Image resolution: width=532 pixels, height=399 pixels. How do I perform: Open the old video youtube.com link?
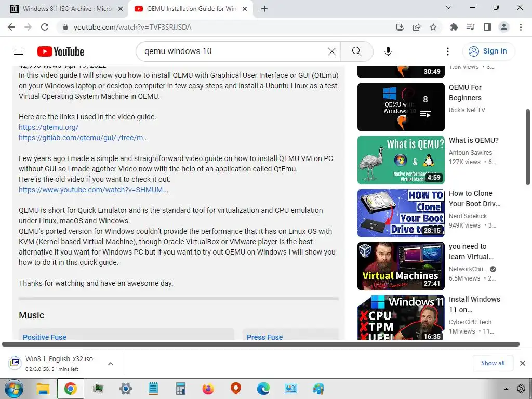click(94, 190)
